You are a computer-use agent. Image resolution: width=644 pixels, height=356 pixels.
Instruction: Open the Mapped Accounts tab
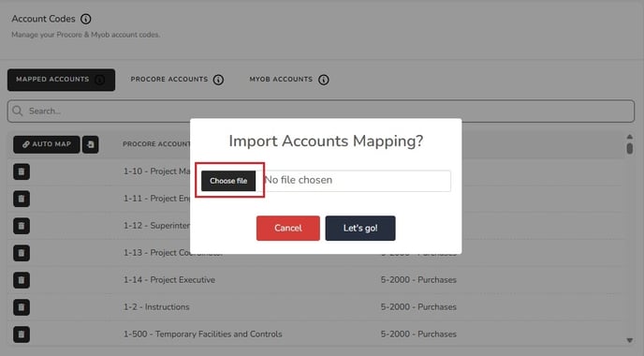pyautogui.click(x=61, y=80)
